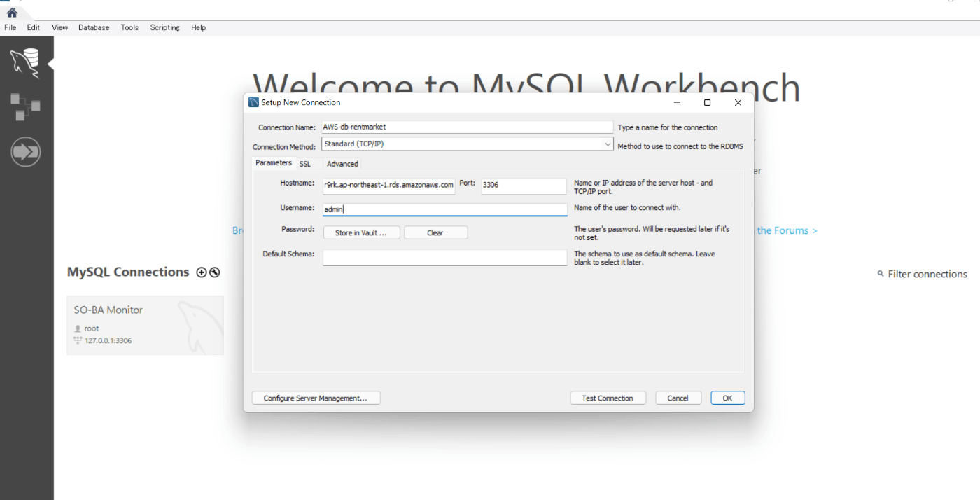Click the Default Schema input field
The height and width of the screenshot is (500, 980).
444,258
